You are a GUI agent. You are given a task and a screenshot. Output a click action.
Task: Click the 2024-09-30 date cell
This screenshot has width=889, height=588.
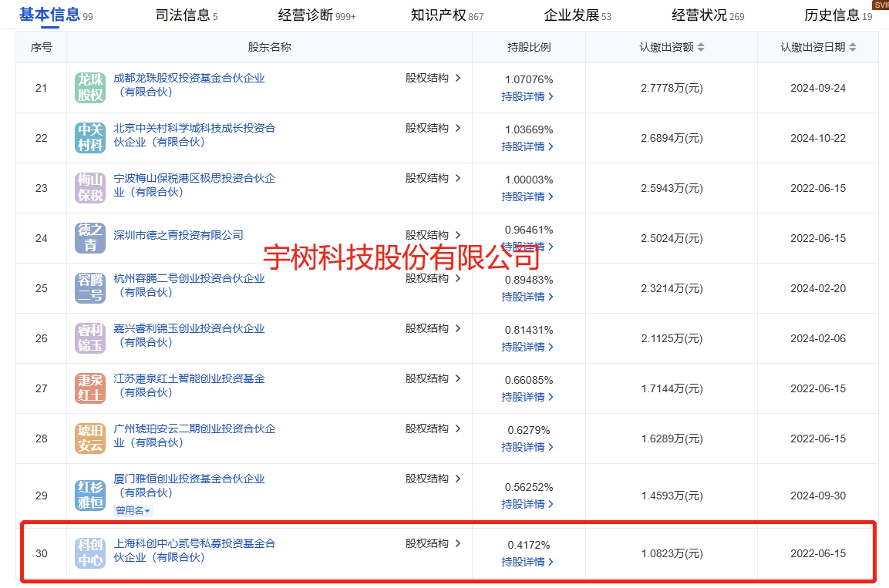click(x=817, y=496)
